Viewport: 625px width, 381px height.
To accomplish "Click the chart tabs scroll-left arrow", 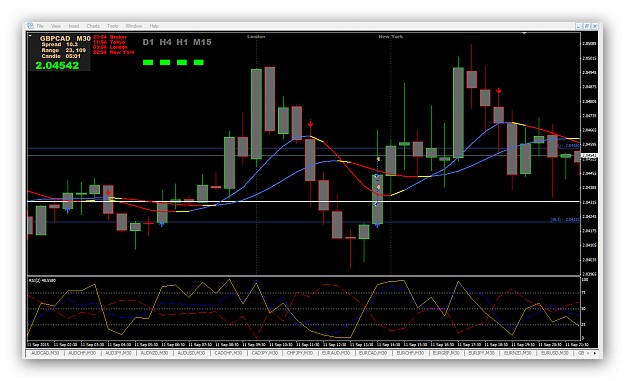I will point(588,353).
